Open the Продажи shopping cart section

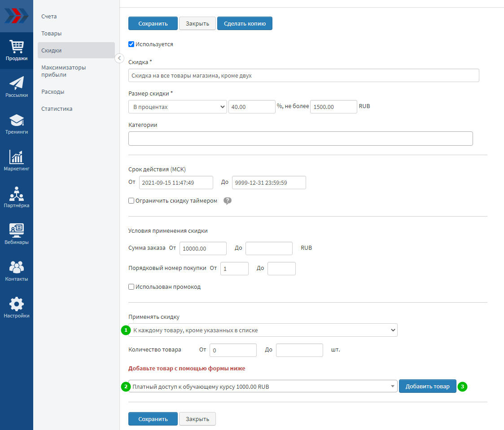[x=17, y=50]
